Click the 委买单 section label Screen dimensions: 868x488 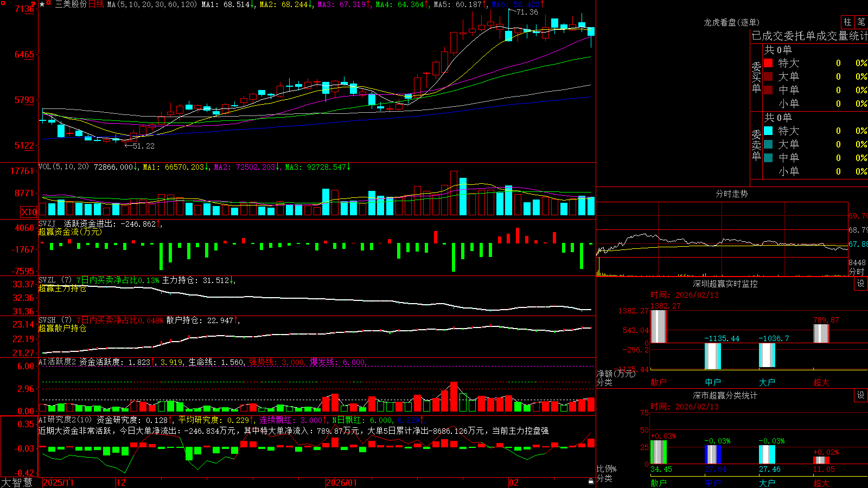point(756,78)
